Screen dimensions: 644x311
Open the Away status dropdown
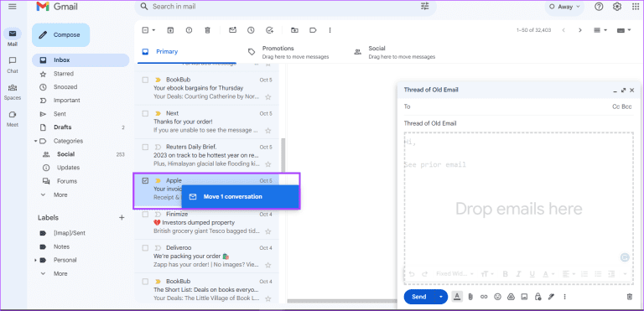click(x=564, y=7)
